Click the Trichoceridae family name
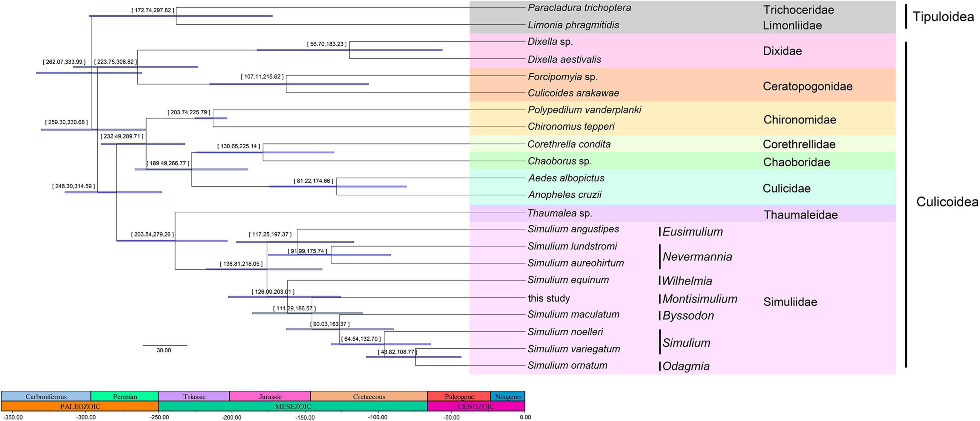The image size is (980, 421). pyautogui.click(x=799, y=10)
